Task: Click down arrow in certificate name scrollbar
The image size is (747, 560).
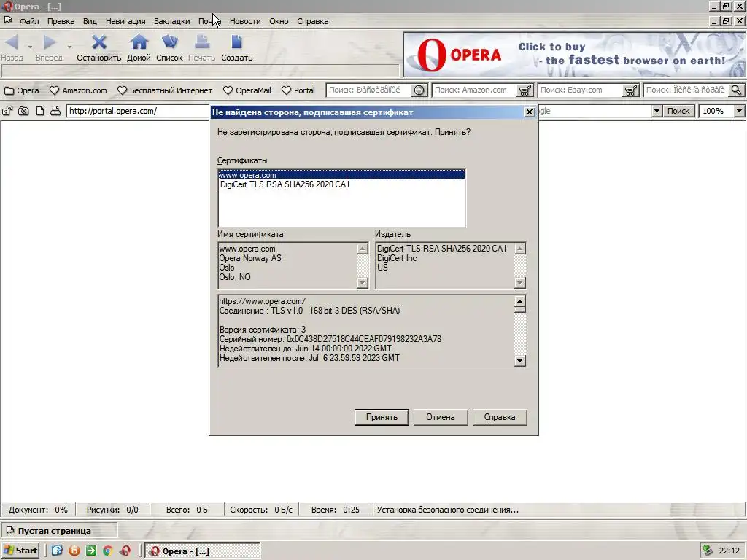Action: [x=363, y=283]
